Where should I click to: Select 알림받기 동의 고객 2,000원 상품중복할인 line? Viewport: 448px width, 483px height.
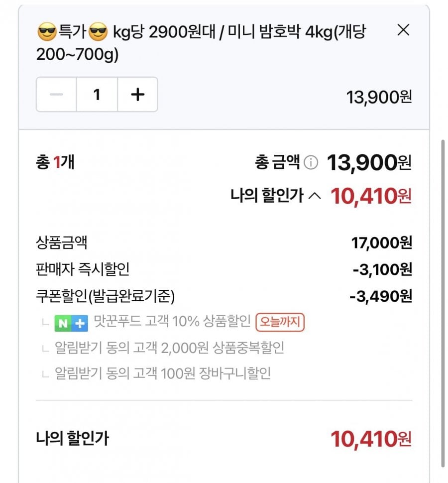(x=169, y=348)
